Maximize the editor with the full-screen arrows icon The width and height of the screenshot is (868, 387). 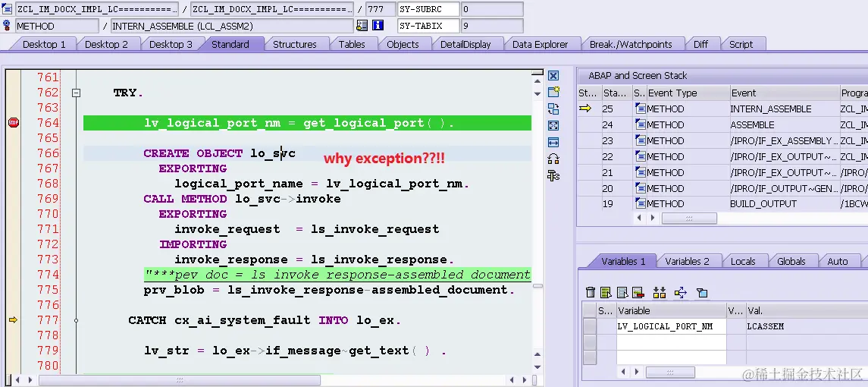pyautogui.click(x=553, y=125)
